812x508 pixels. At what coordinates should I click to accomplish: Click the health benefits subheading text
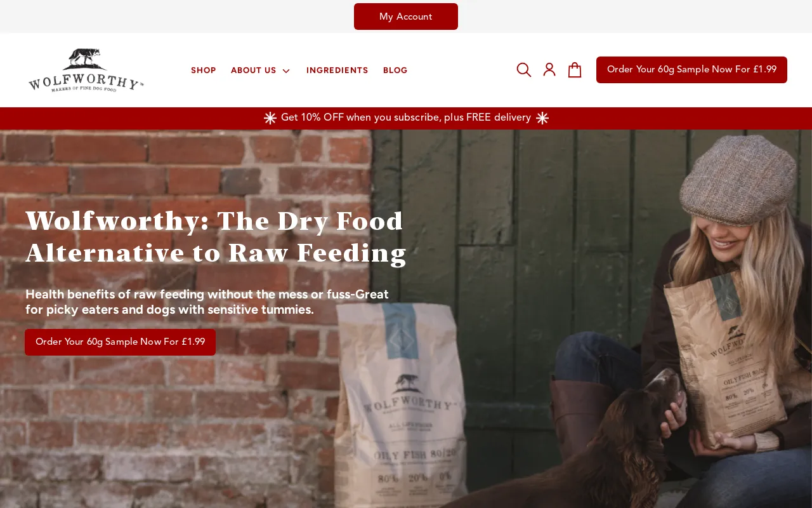pos(207,302)
